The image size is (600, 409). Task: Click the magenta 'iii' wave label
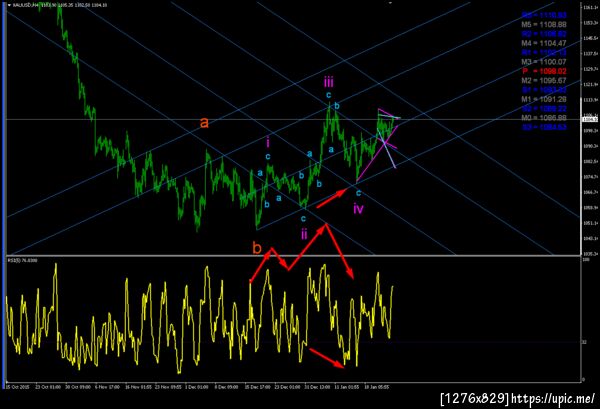point(328,82)
